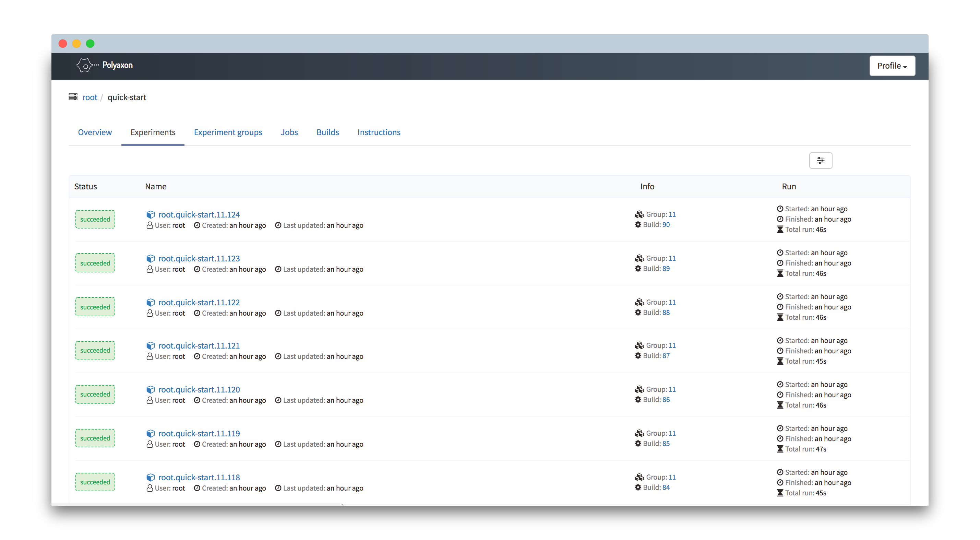The width and height of the screenshot is (980, 540).
Task: Click the hourglass icon for Total run 47s
Action: coord(780,449)
